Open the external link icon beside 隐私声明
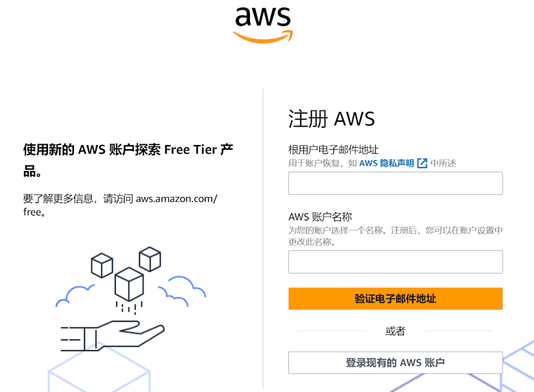 point(422,164)
